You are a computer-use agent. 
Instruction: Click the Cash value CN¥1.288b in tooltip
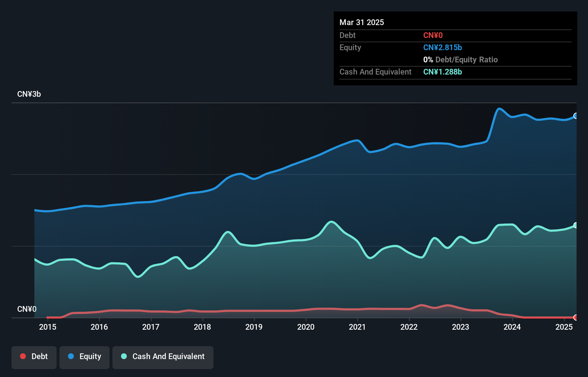pyautogui.click(x=443, y=72)
